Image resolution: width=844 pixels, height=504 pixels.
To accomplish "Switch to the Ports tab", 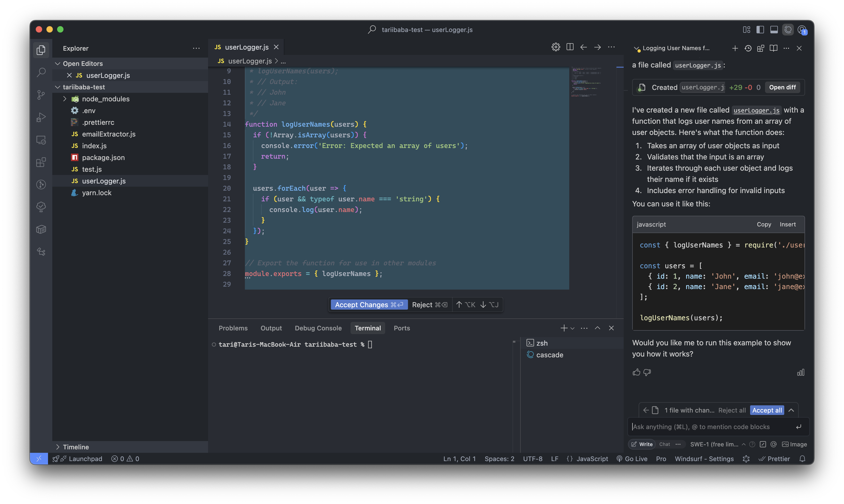I will tap(402, 328).
